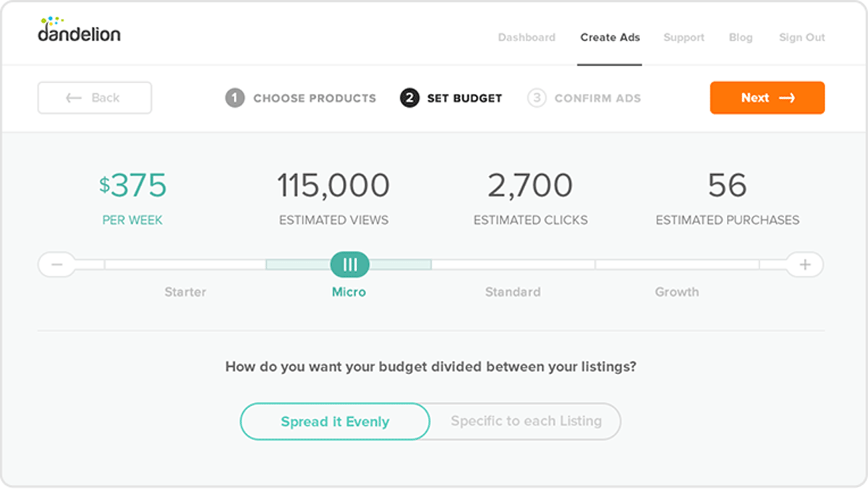
Task: Open the Blog link
Action: pyautogui.click(x=741, y=38)
